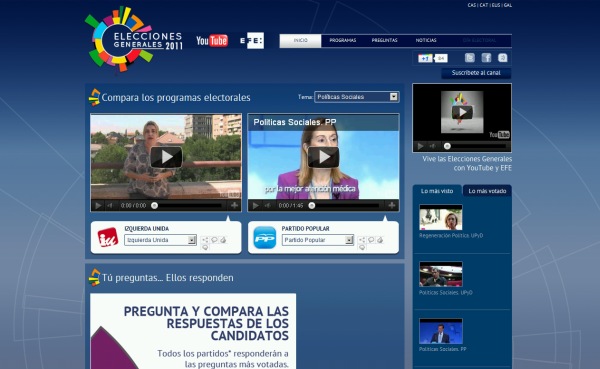Share the Izquierda Unida video
The width and height of the screenshot is (600, 369).
(x=205, y=240)
